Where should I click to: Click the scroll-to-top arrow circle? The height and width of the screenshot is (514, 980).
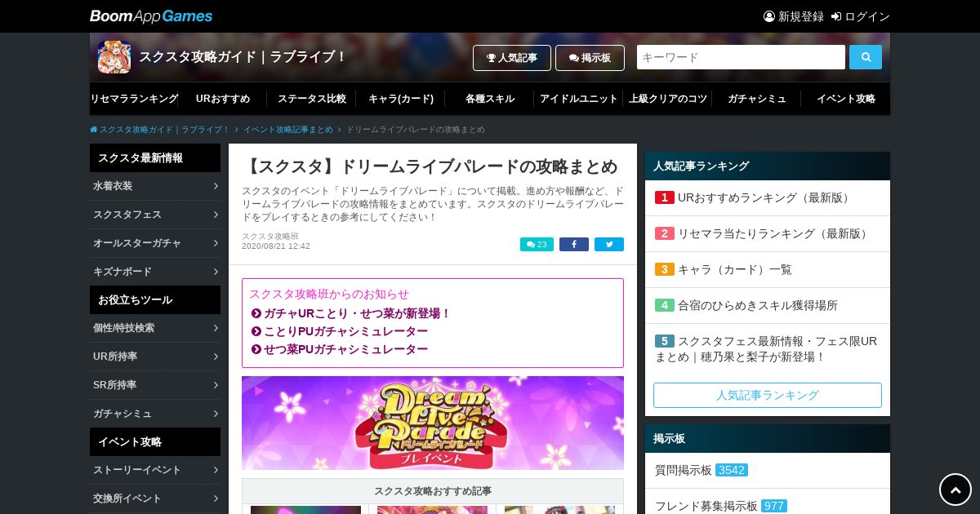(955, 490)
